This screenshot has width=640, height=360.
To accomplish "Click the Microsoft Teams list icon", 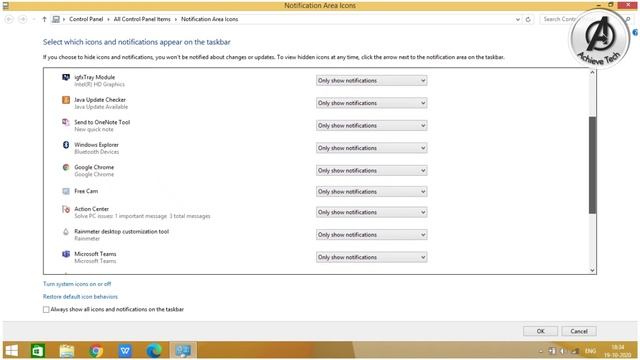I will [66, 254].
